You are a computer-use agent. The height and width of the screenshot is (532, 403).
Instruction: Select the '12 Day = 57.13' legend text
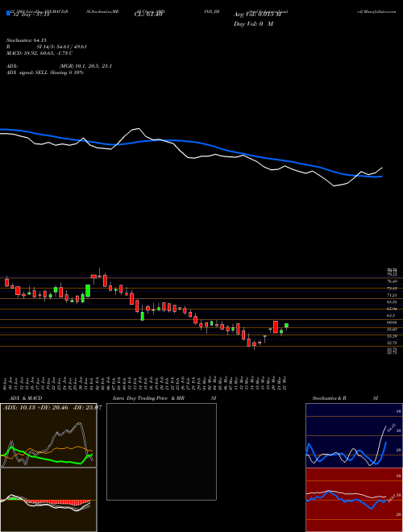tap(30, 15)
